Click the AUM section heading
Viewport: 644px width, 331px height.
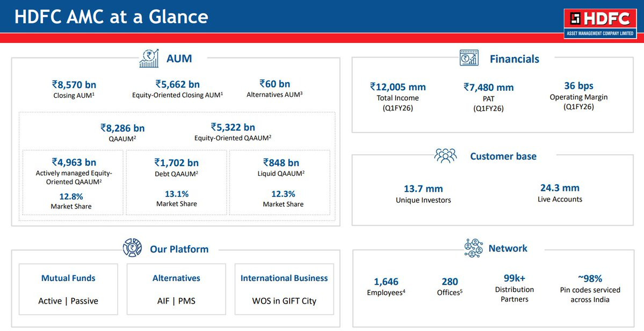pos(179,59)
